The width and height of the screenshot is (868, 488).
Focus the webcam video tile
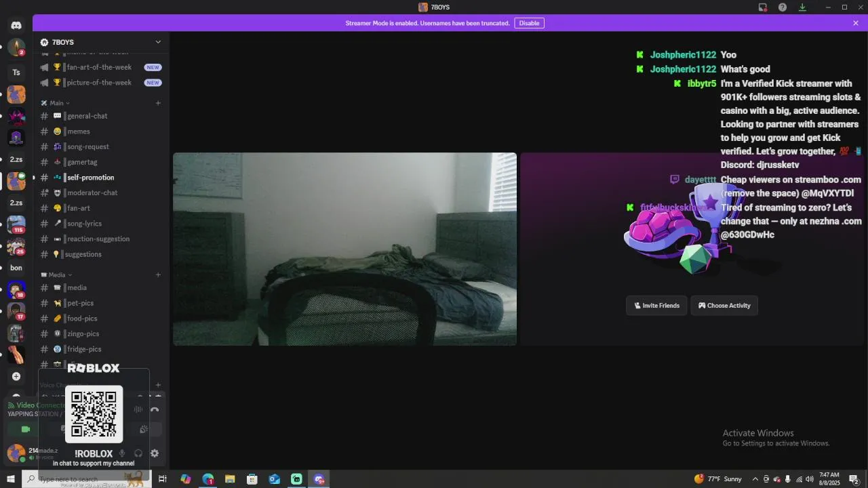pyautogui.click(x=344, y=249)
